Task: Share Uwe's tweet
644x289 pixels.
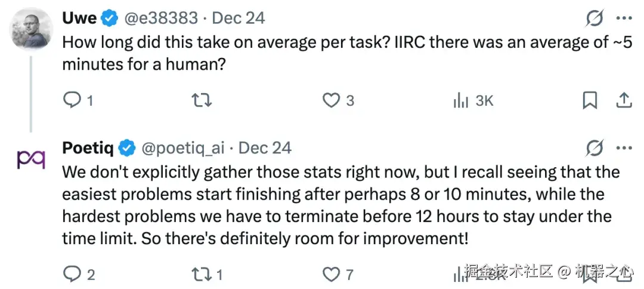Action: pos(624,100)
